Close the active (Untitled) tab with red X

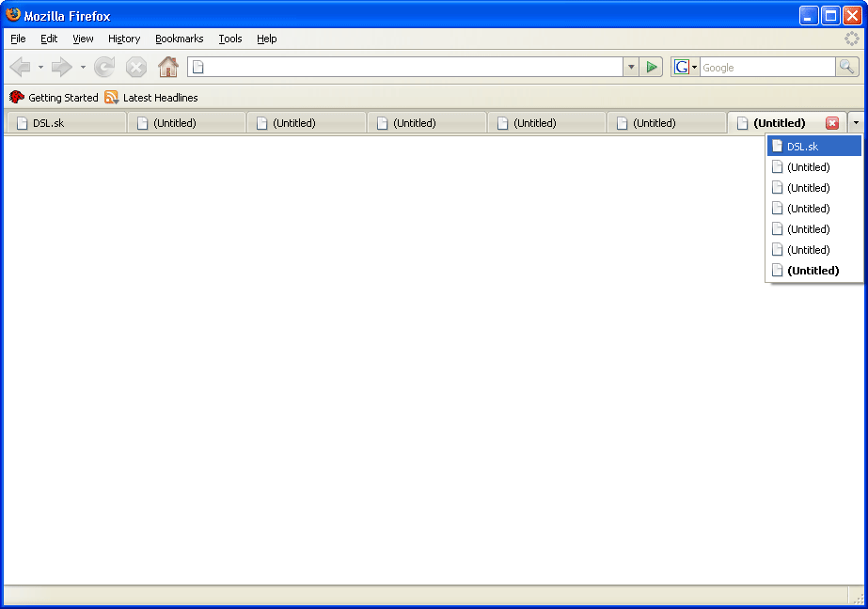coord(832,123)
